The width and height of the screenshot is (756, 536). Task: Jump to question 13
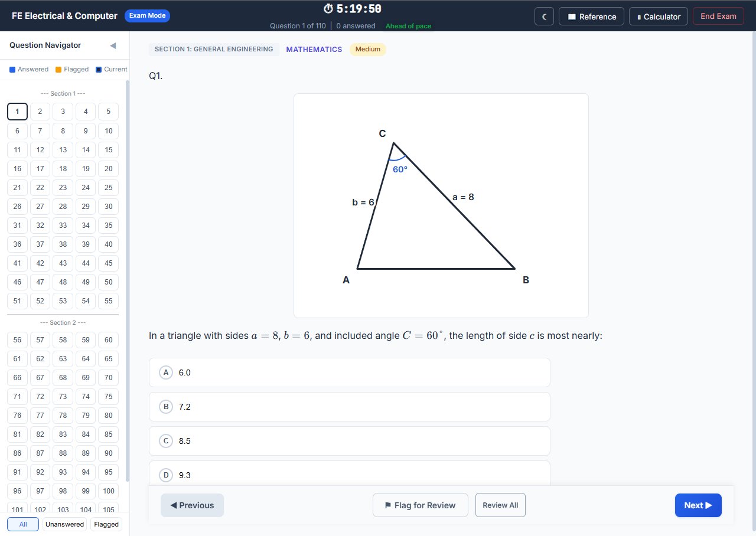point(63,150)
